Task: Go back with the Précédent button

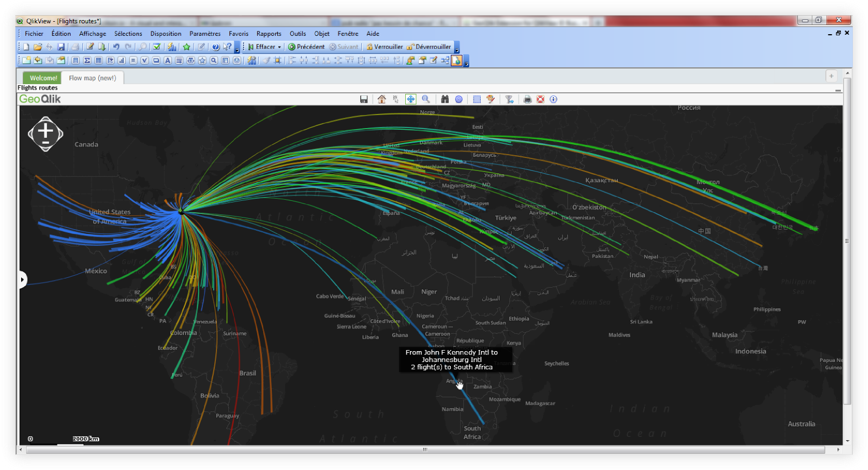Action: click(307, 47)
